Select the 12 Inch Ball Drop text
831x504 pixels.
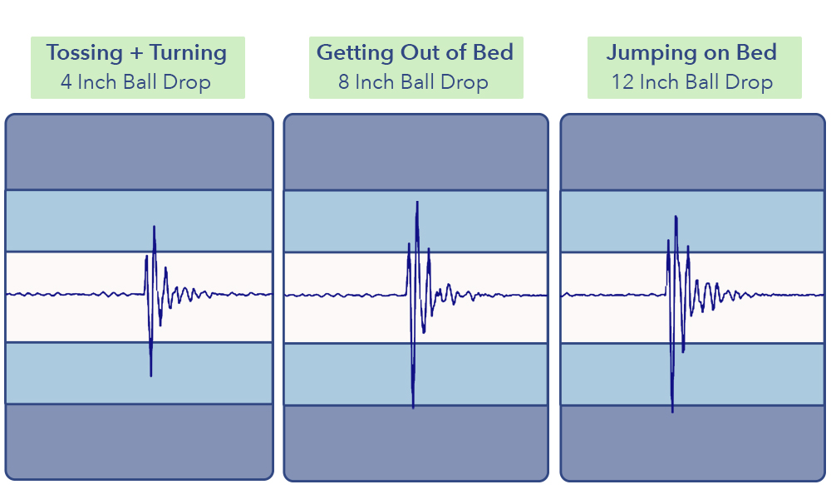pos(692,82)
